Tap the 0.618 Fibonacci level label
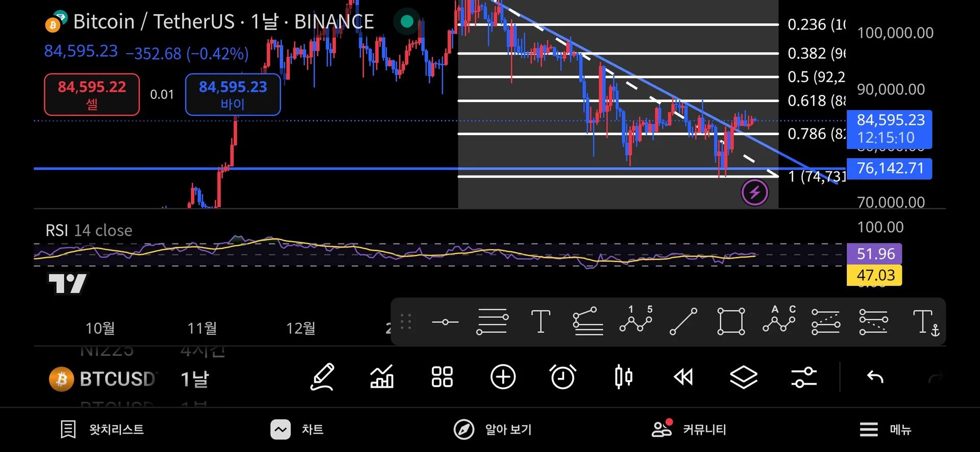 (817, 101)
